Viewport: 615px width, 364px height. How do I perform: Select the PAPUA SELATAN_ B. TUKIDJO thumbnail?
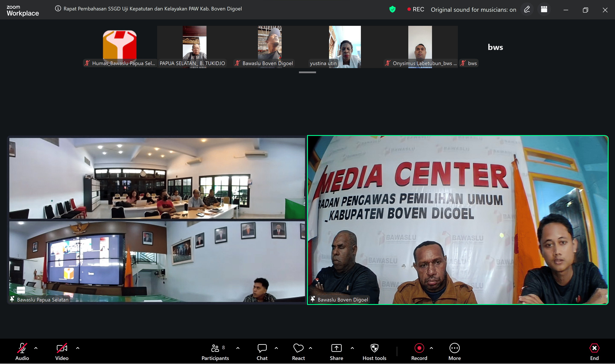click(194, 47)
